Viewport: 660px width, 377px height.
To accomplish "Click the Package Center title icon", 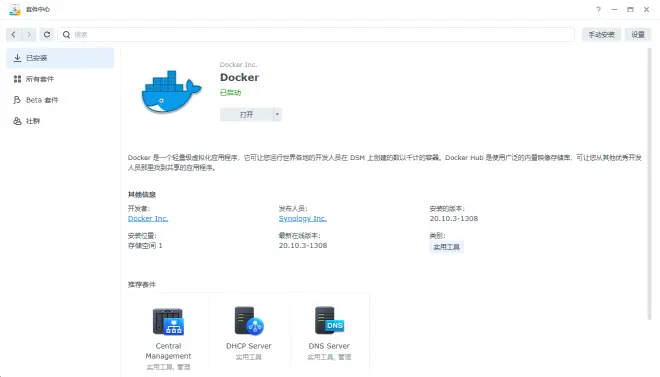I will point(15,9).
